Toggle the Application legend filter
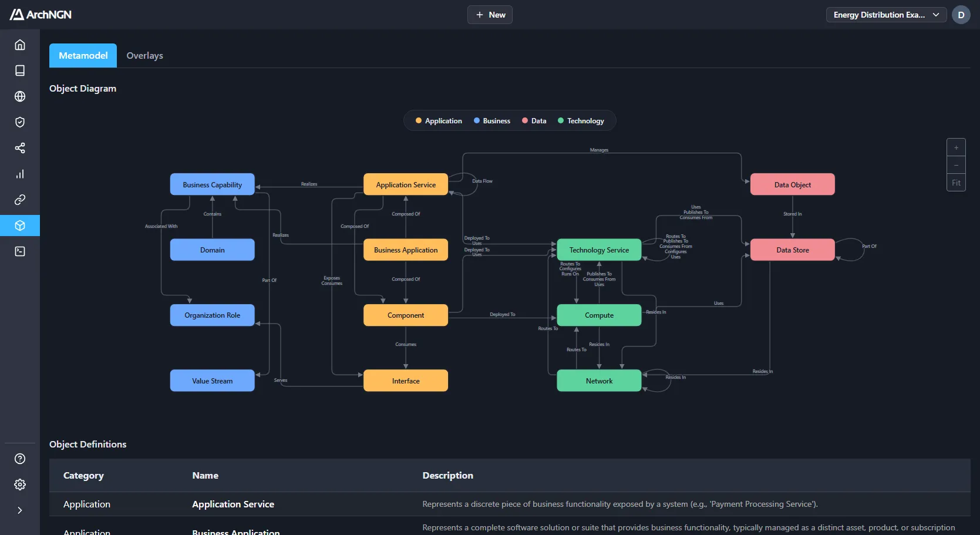Screen dimensions: 980x535 tap(439, 121)
